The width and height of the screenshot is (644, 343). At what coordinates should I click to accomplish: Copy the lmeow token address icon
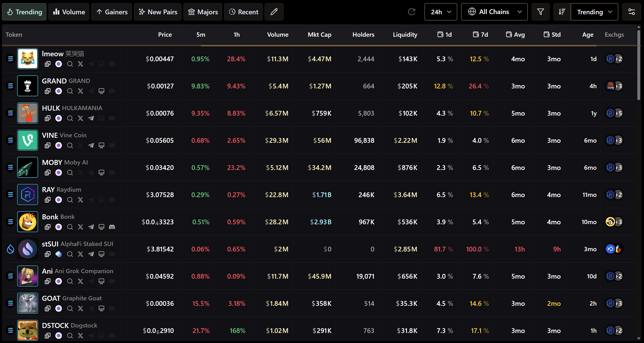click(x=47, y=64)
